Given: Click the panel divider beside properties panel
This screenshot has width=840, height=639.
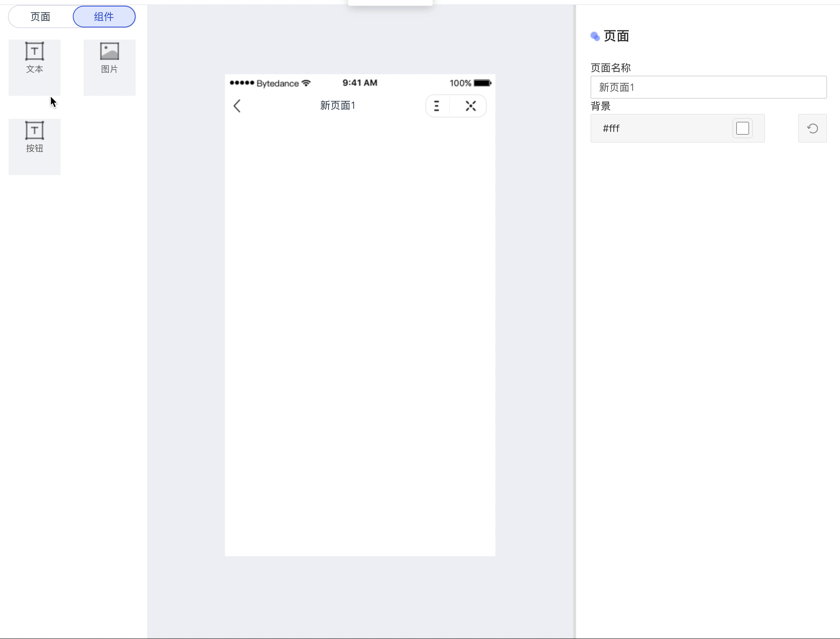Looking at the screenshot, I should coord(574,319).
